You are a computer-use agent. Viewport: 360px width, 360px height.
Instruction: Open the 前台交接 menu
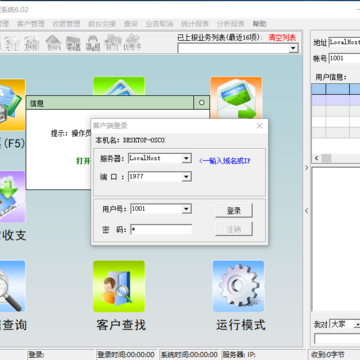[102, 24]
